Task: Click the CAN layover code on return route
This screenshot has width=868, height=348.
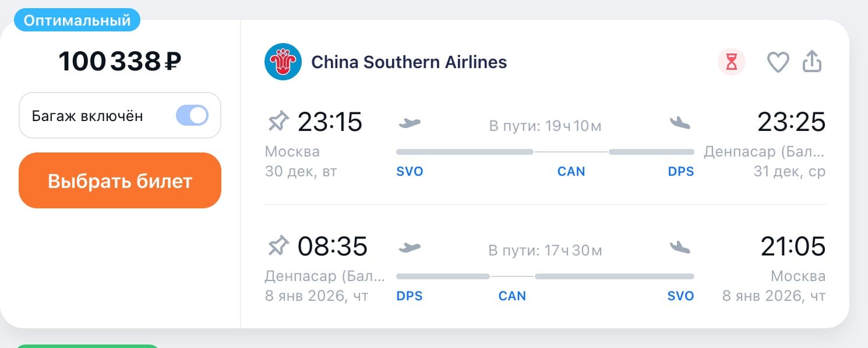Action: 512,296
